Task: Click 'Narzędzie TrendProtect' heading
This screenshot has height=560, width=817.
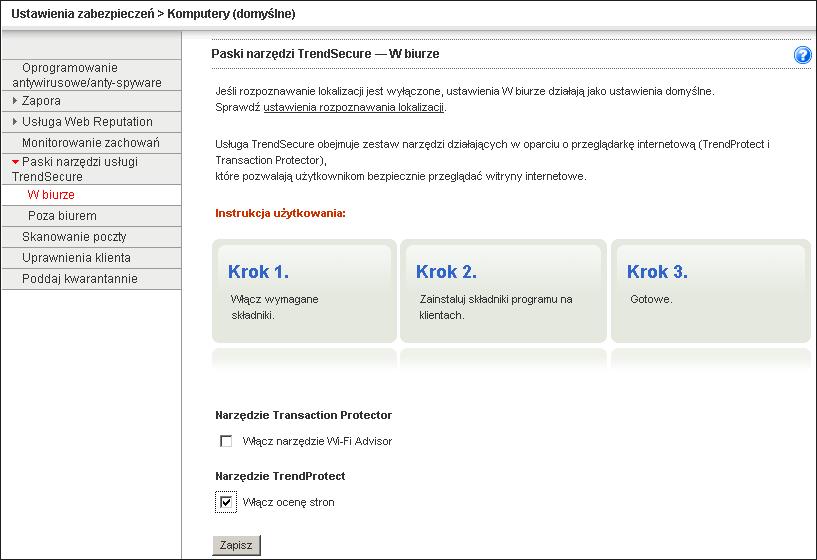Action: [280, 476]
